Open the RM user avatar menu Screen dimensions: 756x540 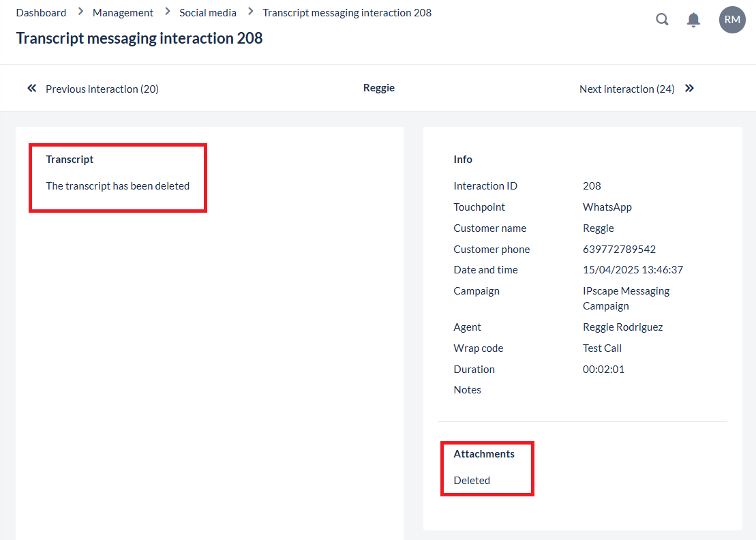coord(732,20)
